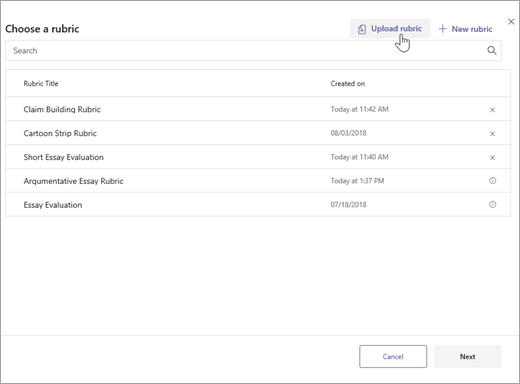Screen dimensions: 520x384
Task: Select the Cartoon Strip Rubric row
Action: click(258, 133)
